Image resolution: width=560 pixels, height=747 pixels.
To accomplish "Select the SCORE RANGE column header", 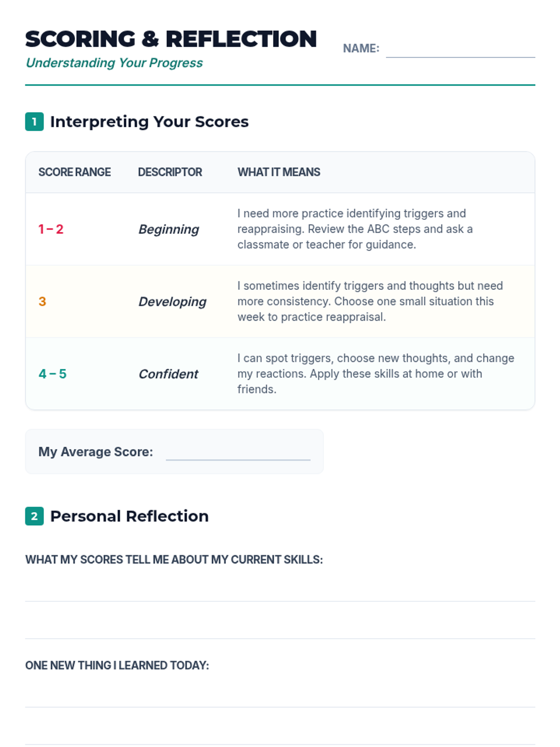I will [x=75, y=172].
